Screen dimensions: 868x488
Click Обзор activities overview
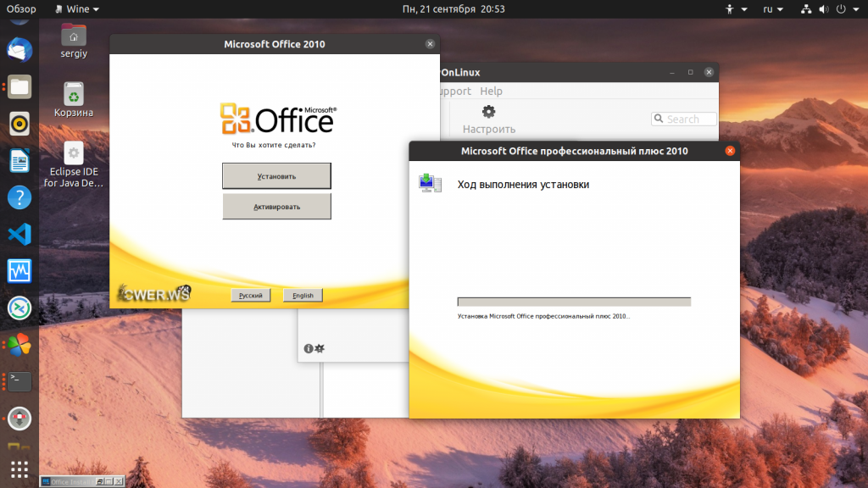click(21, 8)
